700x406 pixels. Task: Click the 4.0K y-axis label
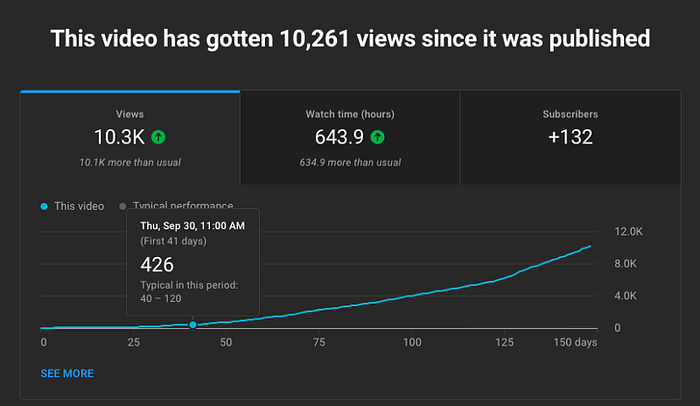(625, 296)
